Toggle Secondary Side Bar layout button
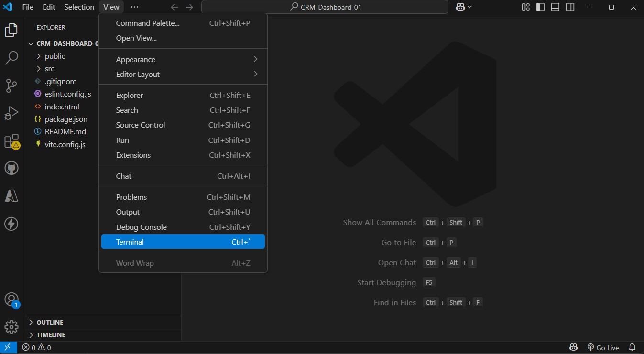The width and height of the screenshot is (644, 354). point(570,7)
